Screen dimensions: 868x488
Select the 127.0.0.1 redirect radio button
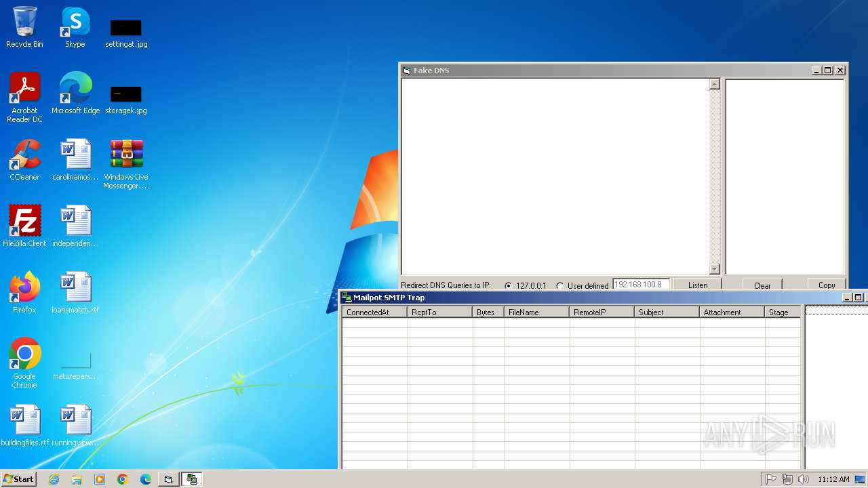pos(509,285)
